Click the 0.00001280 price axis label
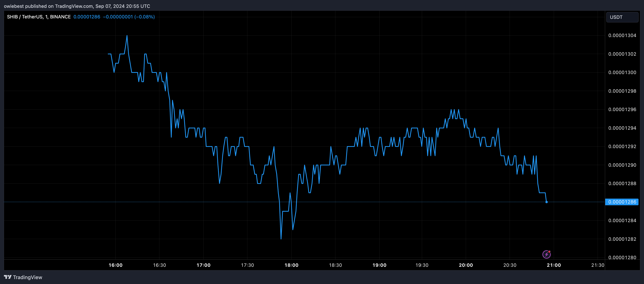 [622, 257]
